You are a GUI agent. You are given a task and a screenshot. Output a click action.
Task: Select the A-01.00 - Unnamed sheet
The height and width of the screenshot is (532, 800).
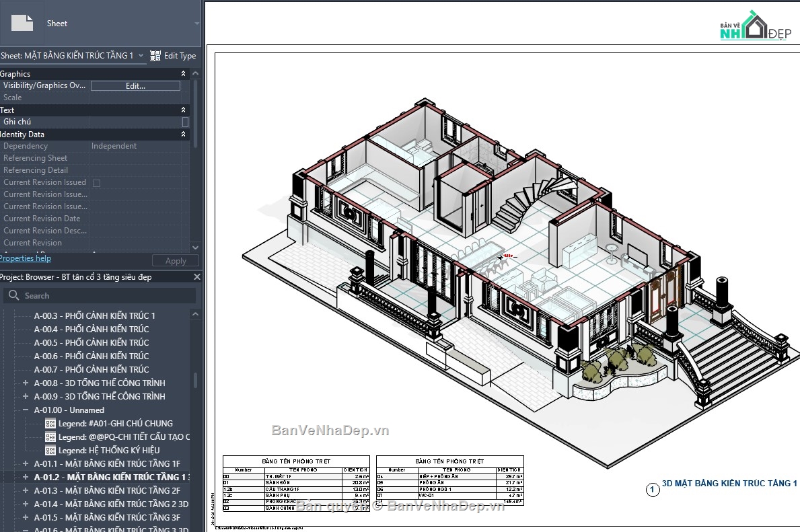pyautogui.click(x=69, y=410)
